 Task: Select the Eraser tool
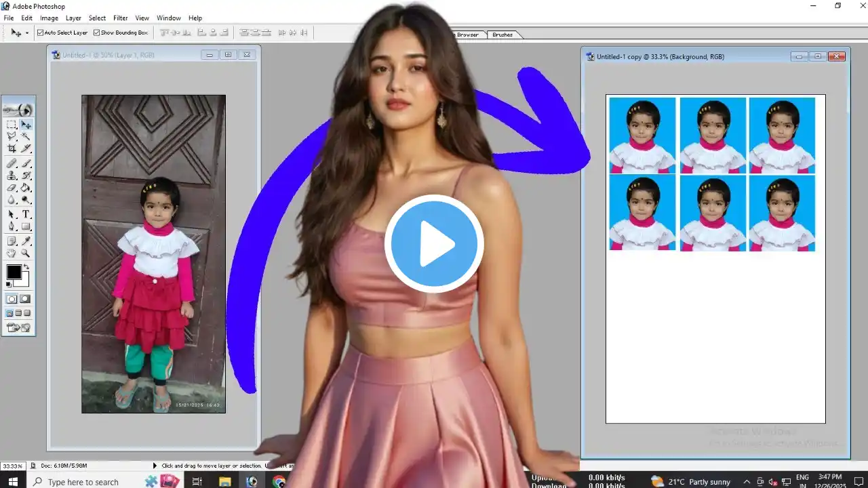tap(12, 188)
